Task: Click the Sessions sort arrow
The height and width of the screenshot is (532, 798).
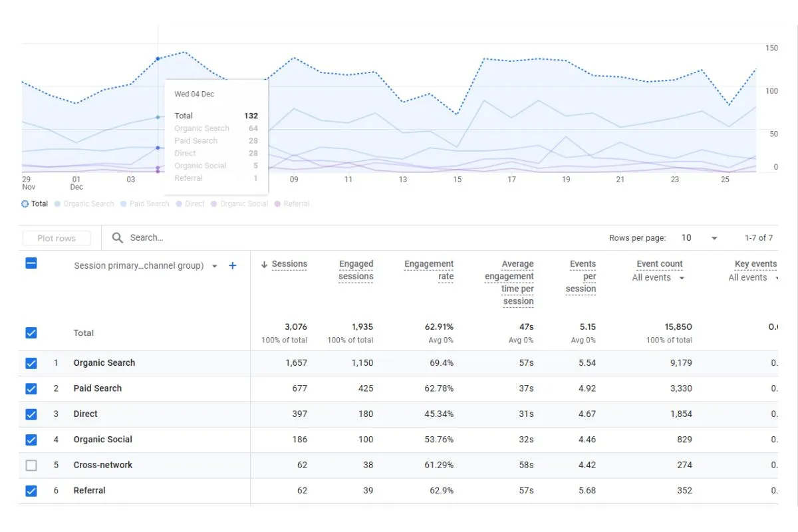Action: (264, 264)
